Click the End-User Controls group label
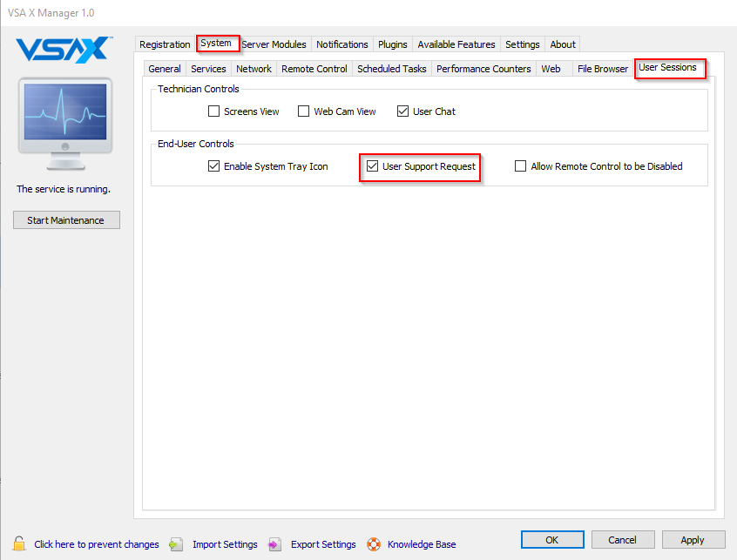The width and height of the screenshot is (737, 560). (195, 144)
